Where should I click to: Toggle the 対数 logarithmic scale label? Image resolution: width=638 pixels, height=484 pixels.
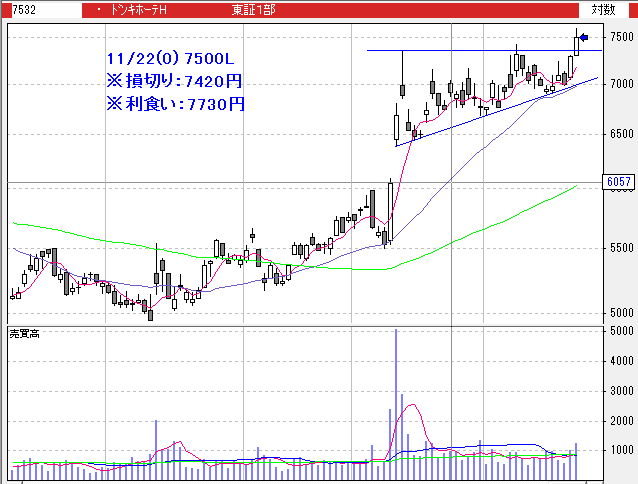point(602,9)
